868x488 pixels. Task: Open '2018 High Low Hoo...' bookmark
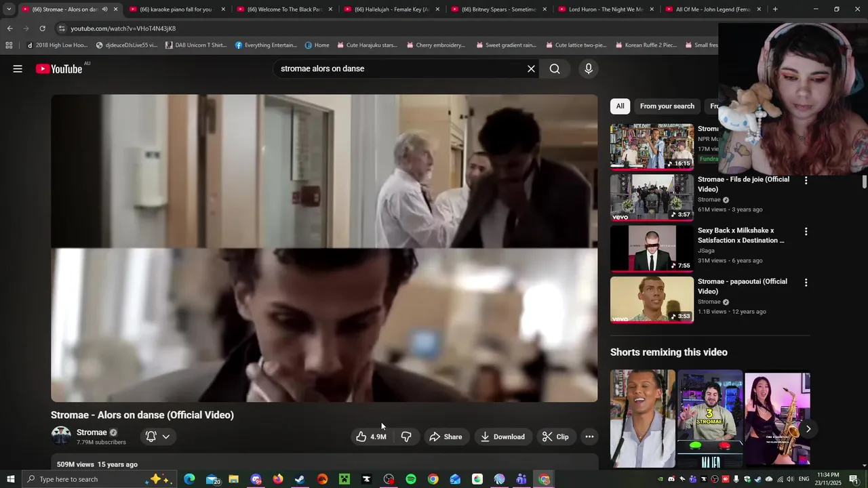tap(57, 45)
